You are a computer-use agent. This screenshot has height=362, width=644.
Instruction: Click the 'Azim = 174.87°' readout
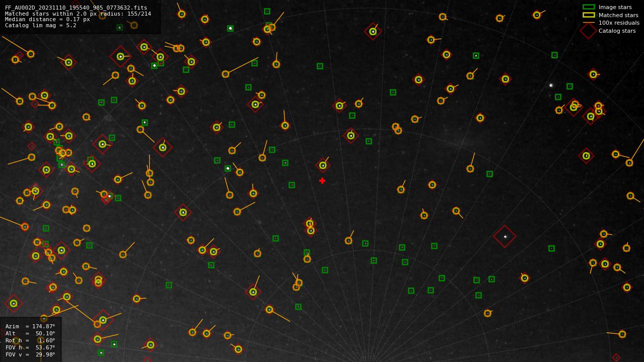[30, 326]
